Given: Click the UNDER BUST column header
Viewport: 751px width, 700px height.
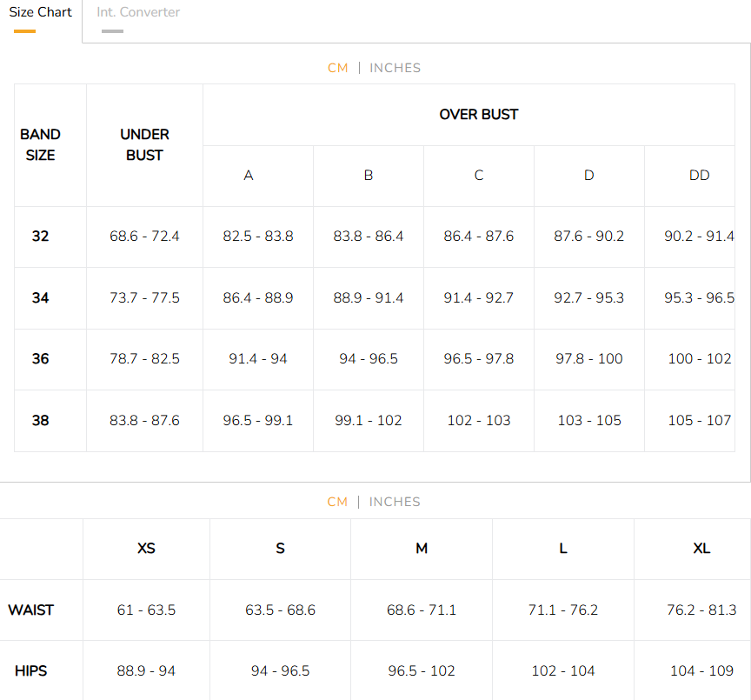Looking at the screenshot, I should coord(144,144).
